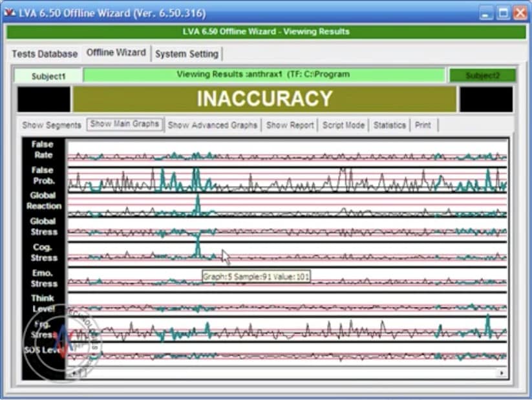
Task: Open the Statistics view
Action: [389, 125]
